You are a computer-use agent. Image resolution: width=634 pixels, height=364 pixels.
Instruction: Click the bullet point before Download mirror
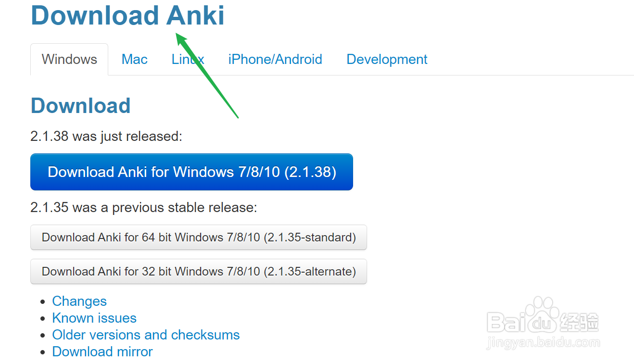coord(43,352)
